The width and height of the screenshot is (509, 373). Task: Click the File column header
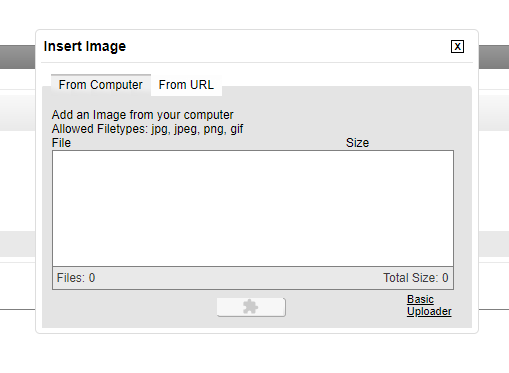pos(61,143)
